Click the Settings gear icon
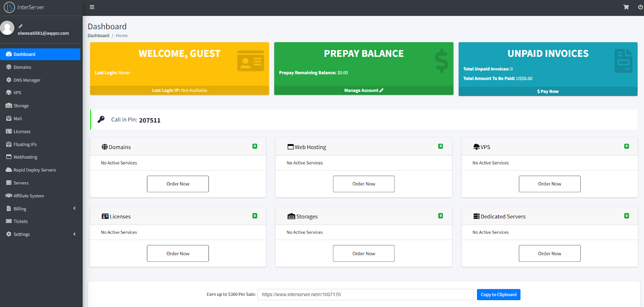This screenshot has width=644, height=307. [9, 234]
